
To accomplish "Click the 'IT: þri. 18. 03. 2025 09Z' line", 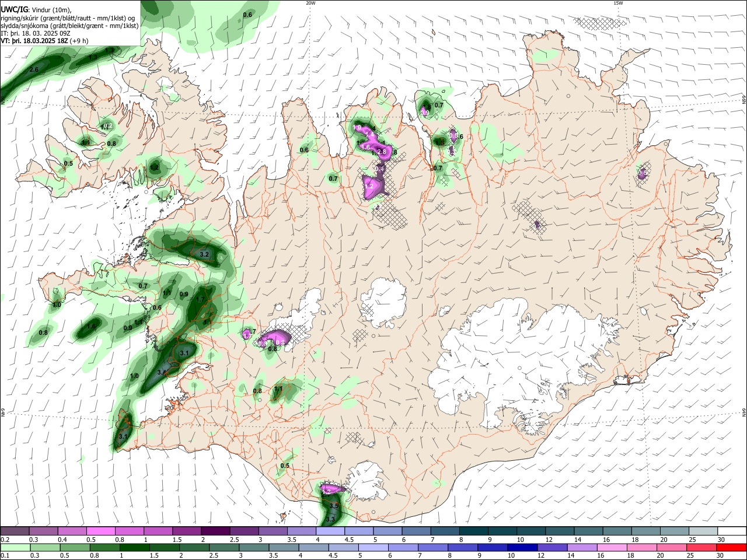I will tap(36, 33).
